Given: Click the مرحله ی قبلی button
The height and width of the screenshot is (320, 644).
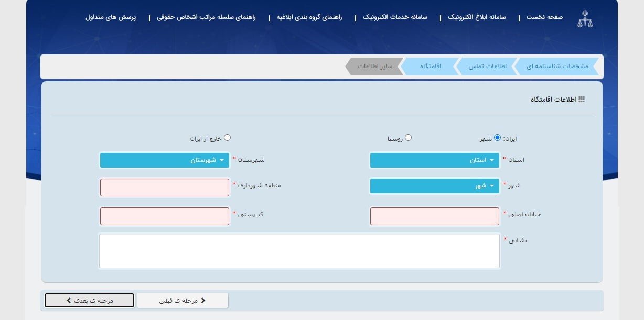Looking at the screenshot, I should [x=183, y=301].
